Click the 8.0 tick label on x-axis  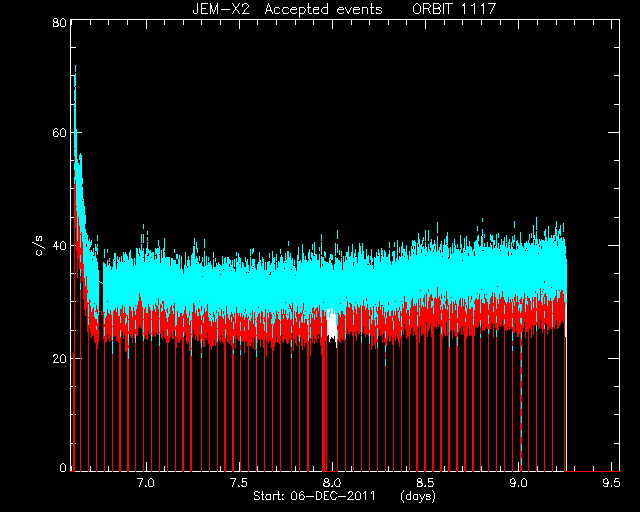332,483
